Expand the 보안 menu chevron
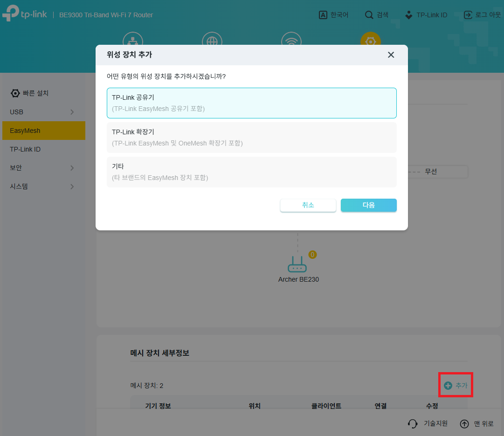The width and height of the screenshot is (504, 436). [x=72, y=168]
